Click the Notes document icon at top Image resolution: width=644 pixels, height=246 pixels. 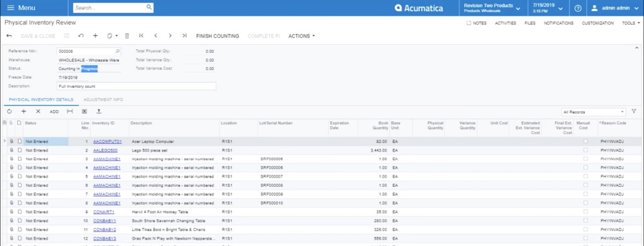tap(469, 23)
